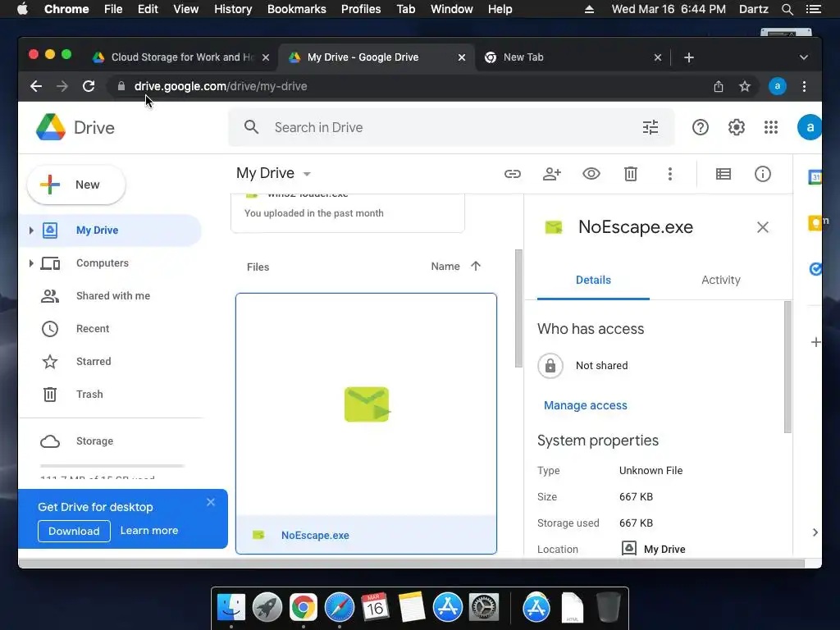The image size is (840, 630).
Task: Switch to the Activity tab
Action: point(720,280)
